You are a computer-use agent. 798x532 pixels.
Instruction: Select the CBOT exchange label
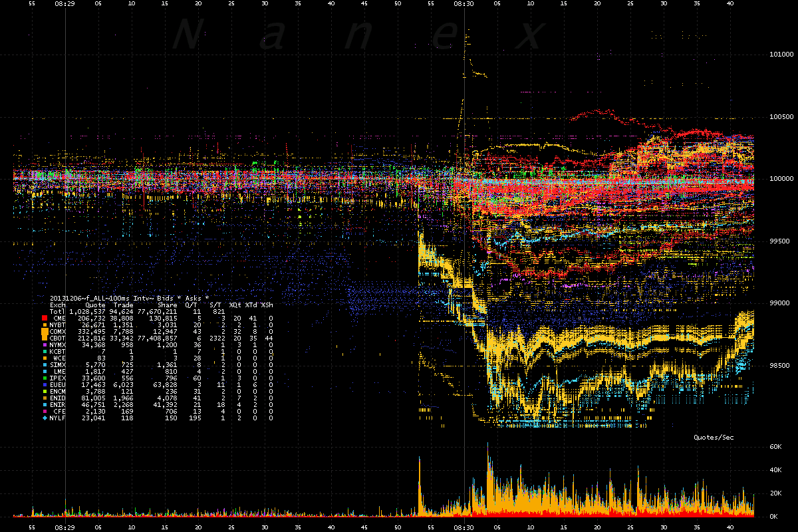(x=58, y=338)
